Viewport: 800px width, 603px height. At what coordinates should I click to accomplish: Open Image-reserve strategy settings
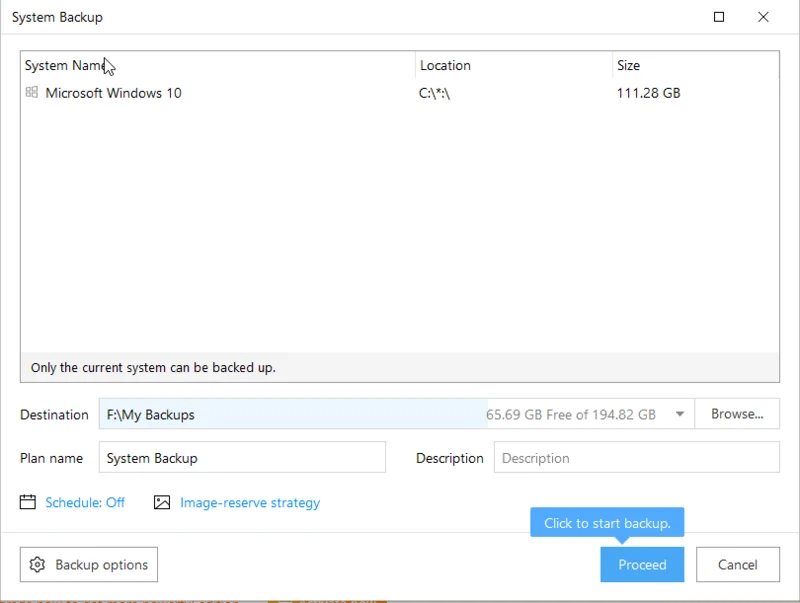(x=250, y=502)
